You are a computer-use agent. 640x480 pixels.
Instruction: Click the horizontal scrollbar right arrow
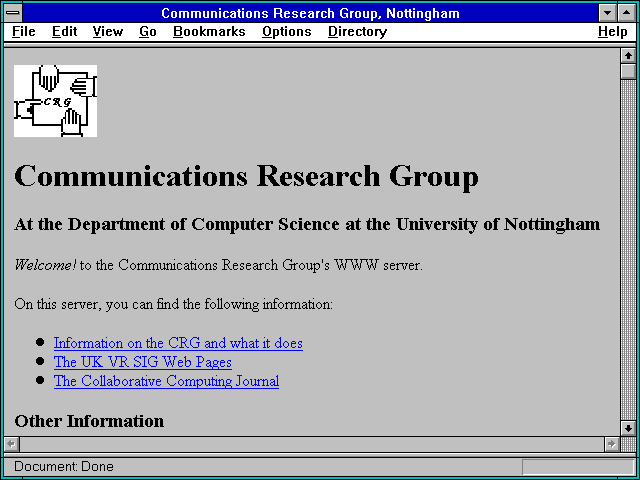point(612,444)
